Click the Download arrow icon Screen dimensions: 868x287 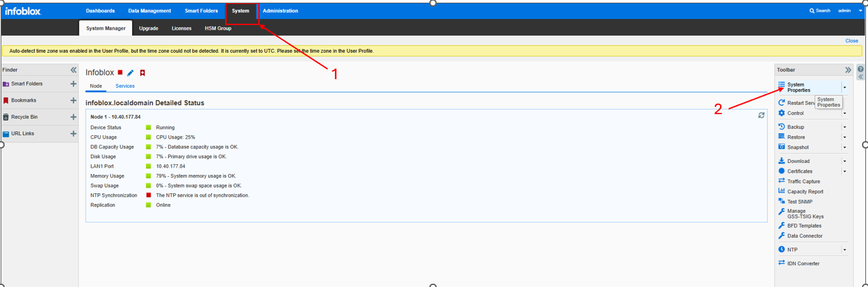click(x=781, y=161)
